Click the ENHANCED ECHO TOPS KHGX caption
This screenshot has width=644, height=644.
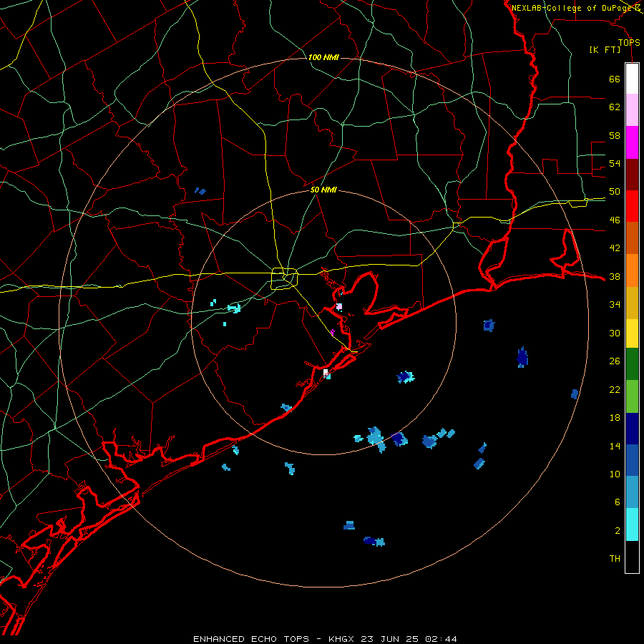pos(325,639)
